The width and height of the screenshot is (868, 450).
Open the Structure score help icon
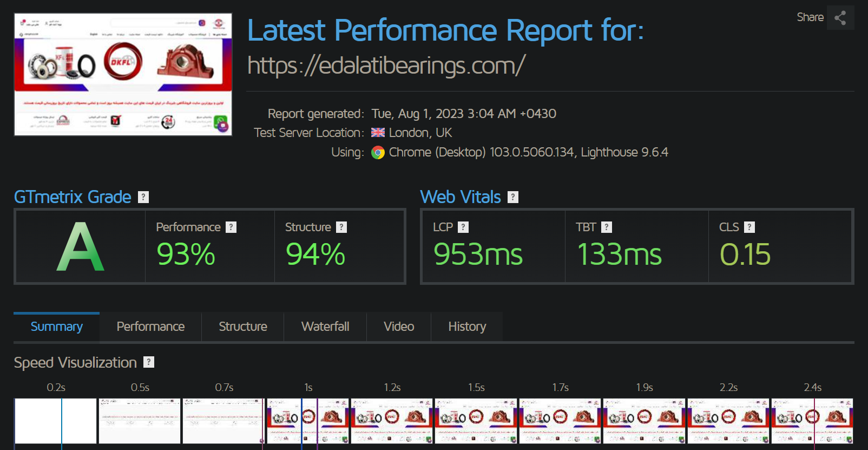[x=341, y=227]
